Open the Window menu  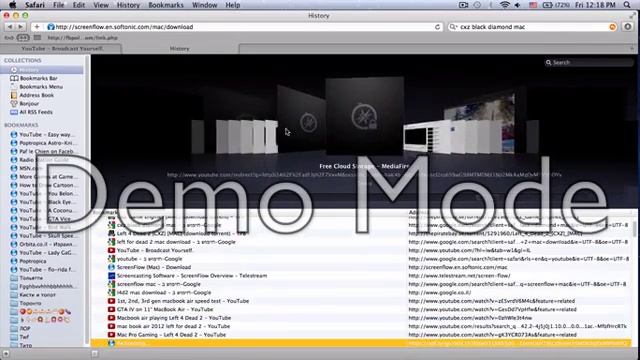click(204, 5)
